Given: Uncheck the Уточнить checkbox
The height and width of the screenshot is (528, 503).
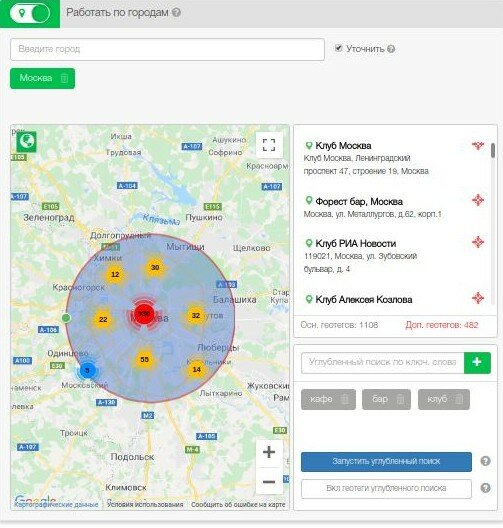Looking at the screenshot, I should 339,48.
